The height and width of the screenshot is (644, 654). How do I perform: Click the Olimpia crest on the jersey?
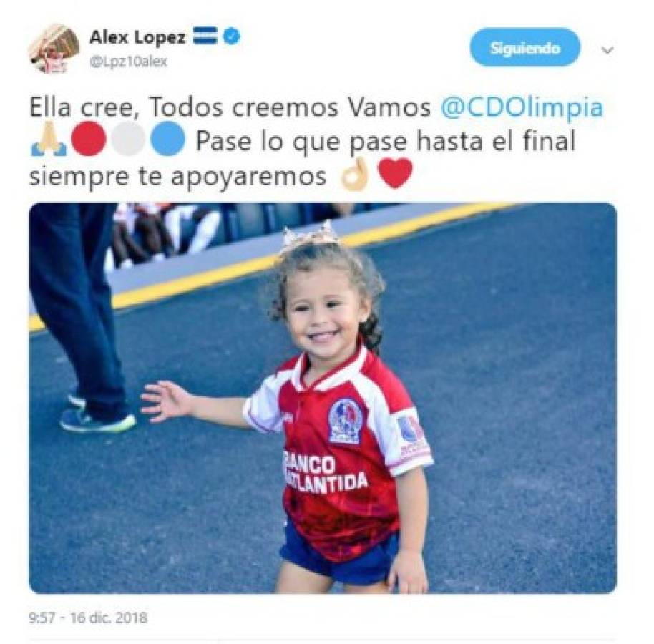(344, 421)
